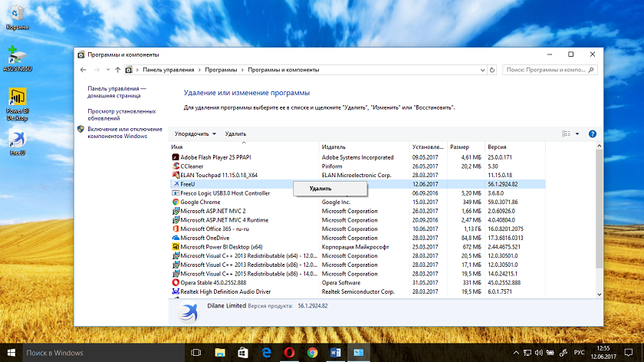644x362 pixels.
Task: Open Microsoft Store from taskbar
Action: pos(243,353)
